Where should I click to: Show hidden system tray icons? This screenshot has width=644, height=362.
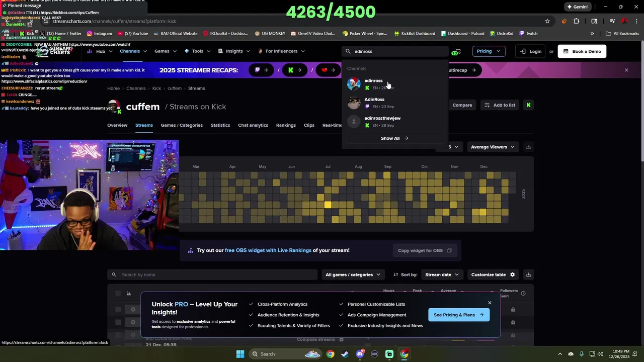click(560, 354)
